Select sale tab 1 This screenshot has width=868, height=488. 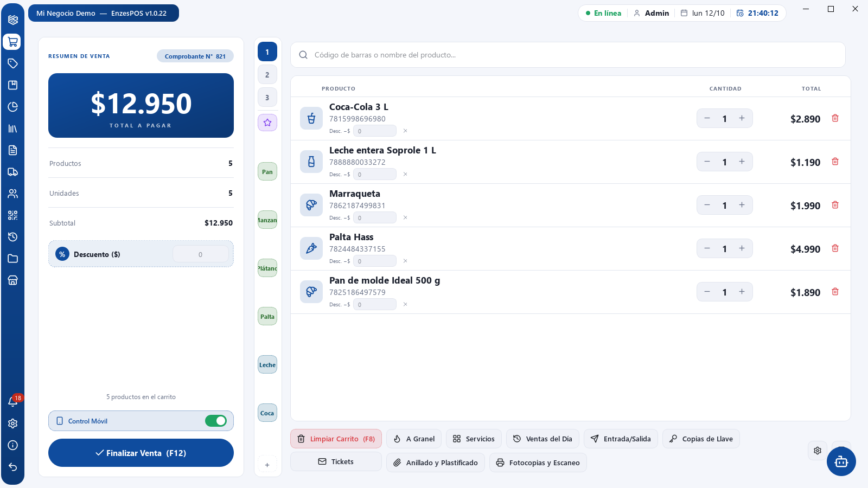(x=267, y=52)
